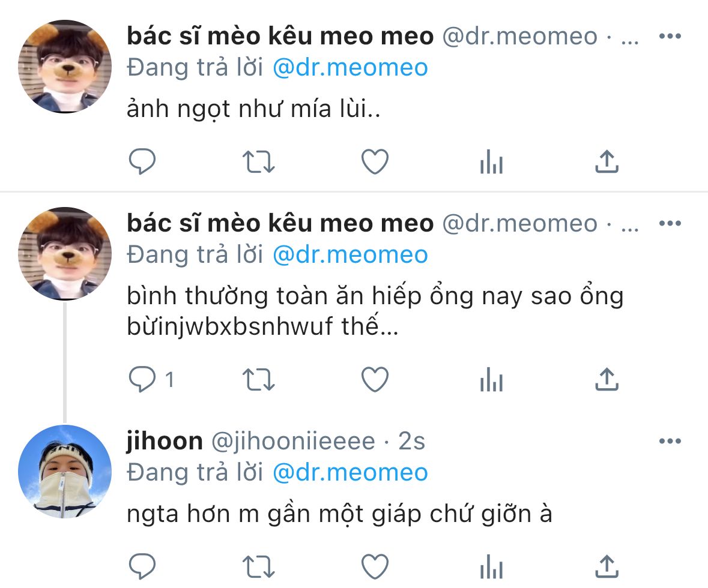This screenshot has height=588, width=708.
Task: Like the 'ảnh ngọt như mía lùi' tweet
Action: [x=375, y=161]
